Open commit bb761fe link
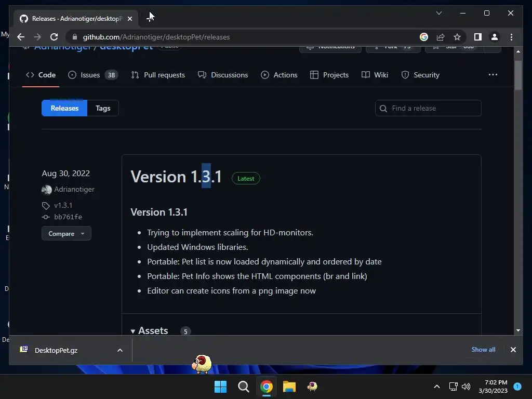 point(68,217)
